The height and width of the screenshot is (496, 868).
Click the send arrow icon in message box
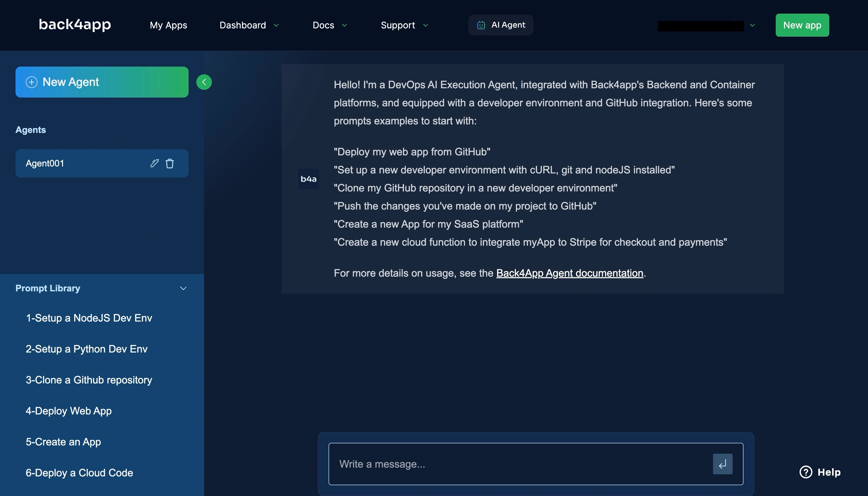coord(723,464)
